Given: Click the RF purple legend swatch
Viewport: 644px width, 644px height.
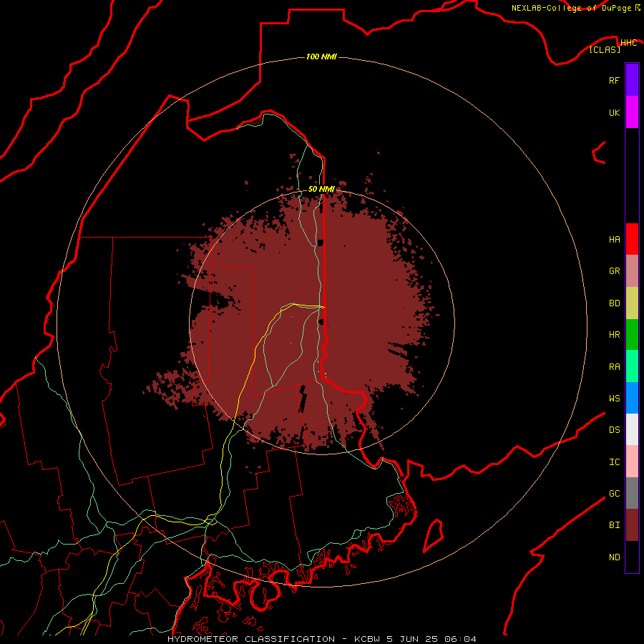Looking at the screenshot, I should [x=632, y=80].
